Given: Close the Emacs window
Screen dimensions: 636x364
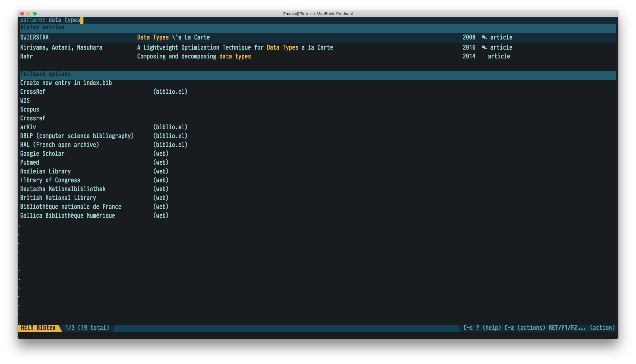Looking at the screenshot, I should tap(22, 14).
